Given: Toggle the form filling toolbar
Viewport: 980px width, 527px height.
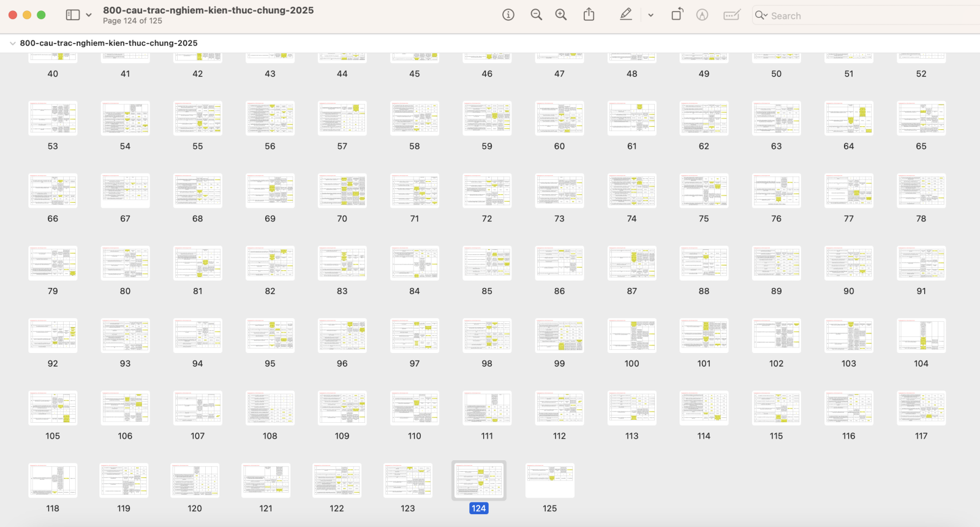Looking at the screenshot, I should pos(731,15).
